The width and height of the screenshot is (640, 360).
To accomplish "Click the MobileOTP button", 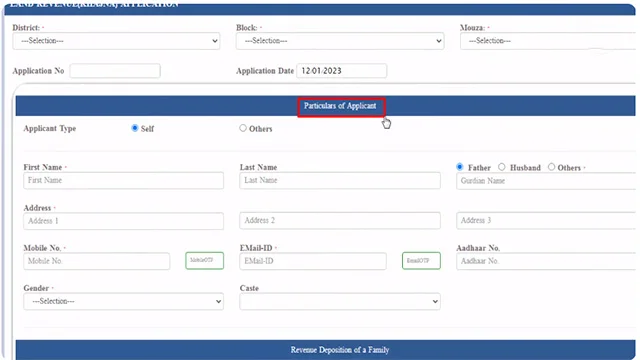I will (x=204, y=260).
